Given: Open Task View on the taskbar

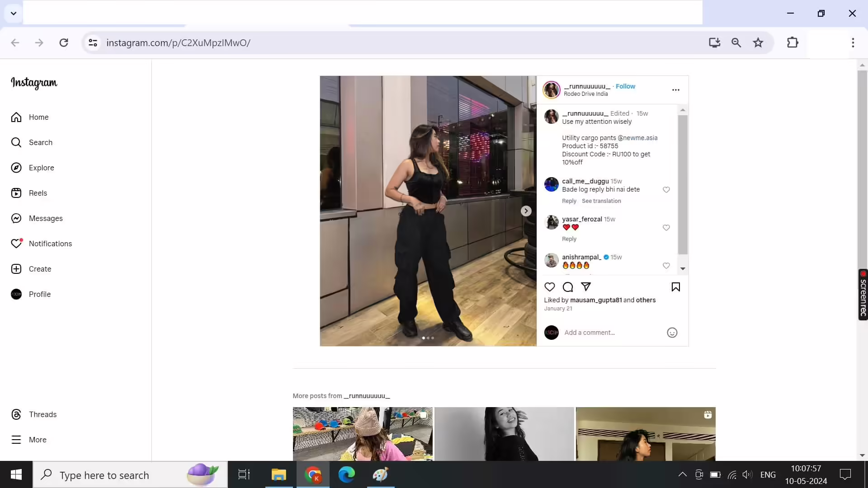Looking at the screenshot, I should click(x=244, y=474).
